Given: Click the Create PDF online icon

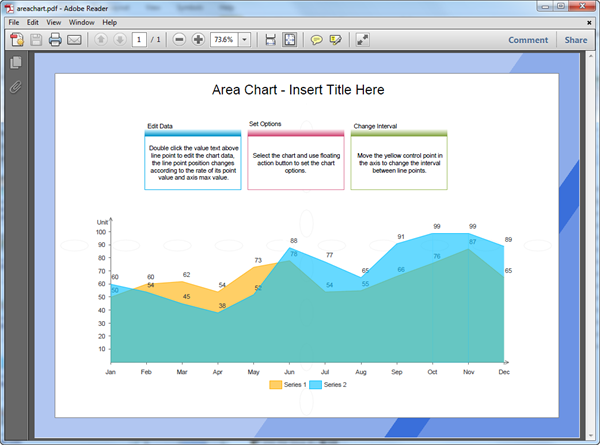Looking at the screenshot, I should point(16,40).
